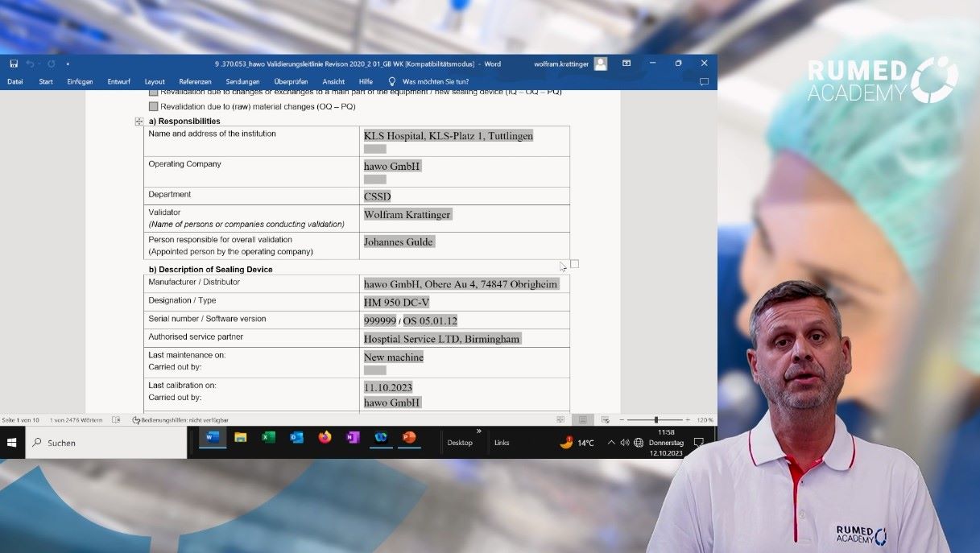Show hidden system tray icons
The height and width of the screenshot is (553, 980).
point(610,443)
